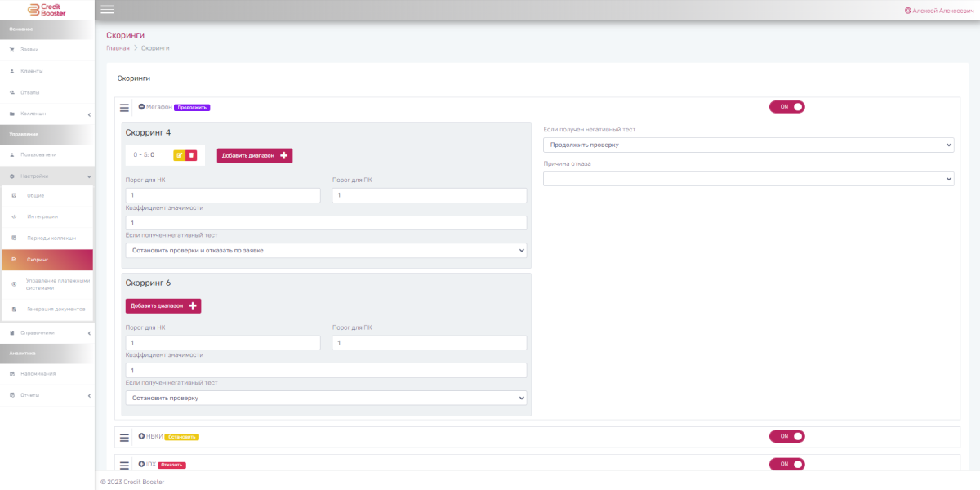Click the Главная breadcrumb link
This screenshot has width=980, height=490.
(118, 48)
